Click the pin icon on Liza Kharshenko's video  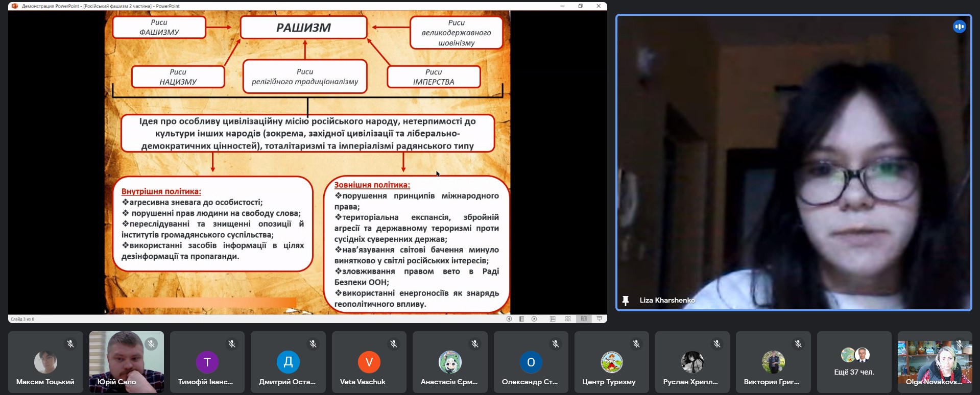tap(625, 301)
